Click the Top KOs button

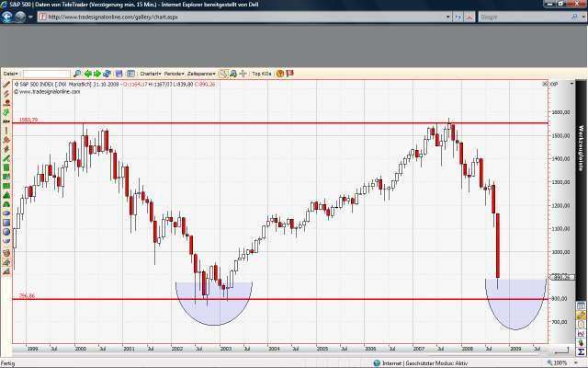coord(261,74)
